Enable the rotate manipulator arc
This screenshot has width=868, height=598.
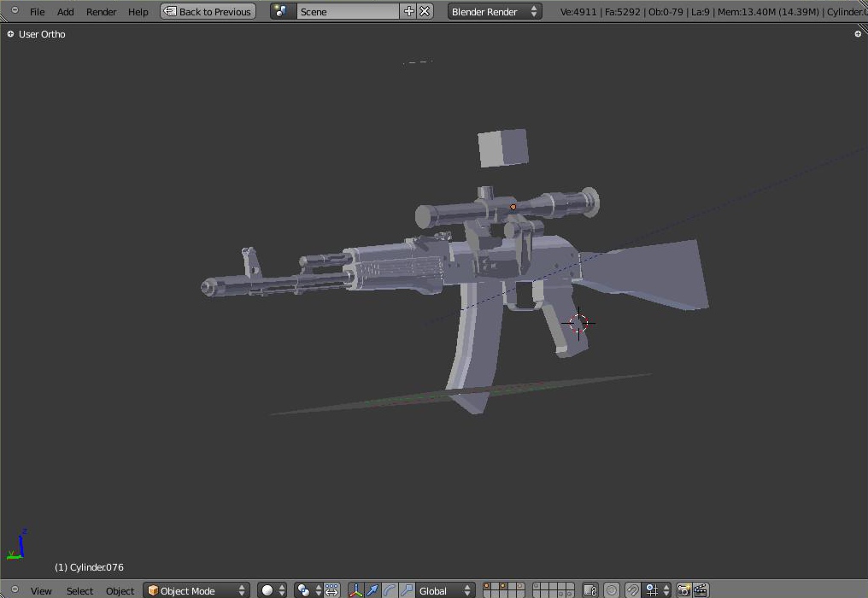pyautogui.click(x=390, y=591)
